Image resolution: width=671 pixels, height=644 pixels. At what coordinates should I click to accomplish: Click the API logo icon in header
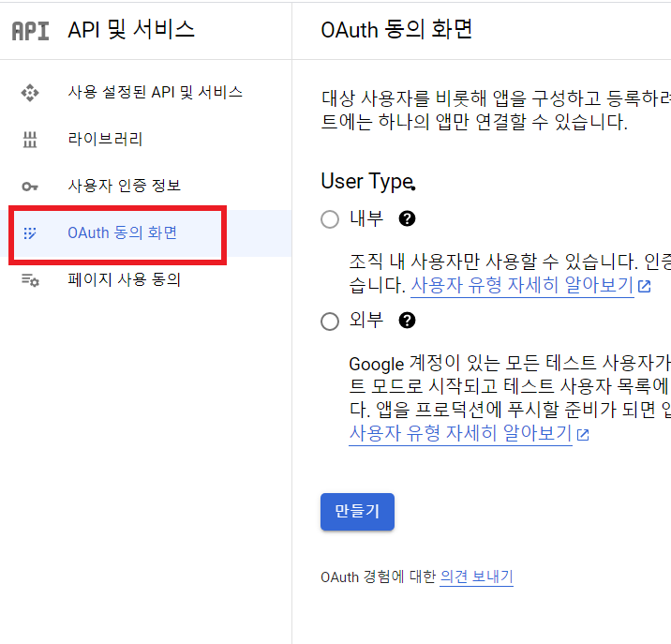(x=30, y=31)
